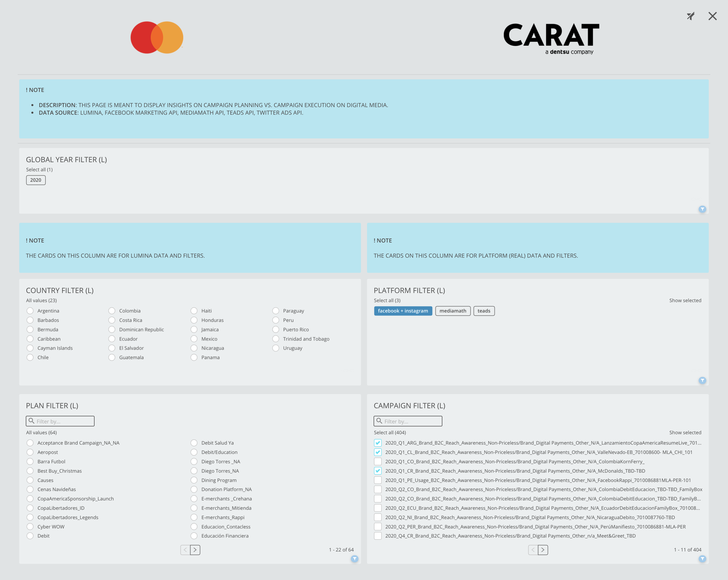The width and height of the screenshot is (728, 580).
Task: Uncheck the 2020_Q1_CR McDonalds campaign checkbox
Action: click(378, 471)
